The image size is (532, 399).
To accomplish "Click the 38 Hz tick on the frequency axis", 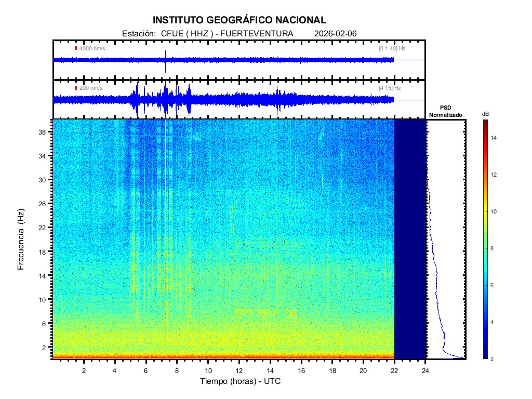I will [44, 132].
